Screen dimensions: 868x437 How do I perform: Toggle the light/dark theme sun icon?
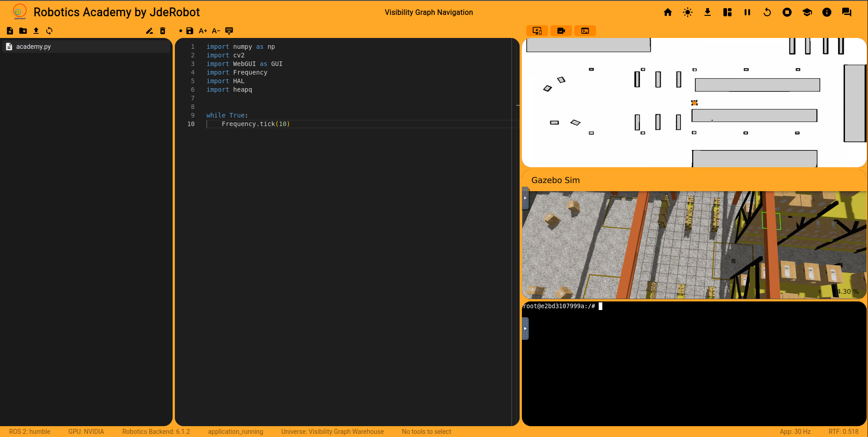click(x=687, y=12)
